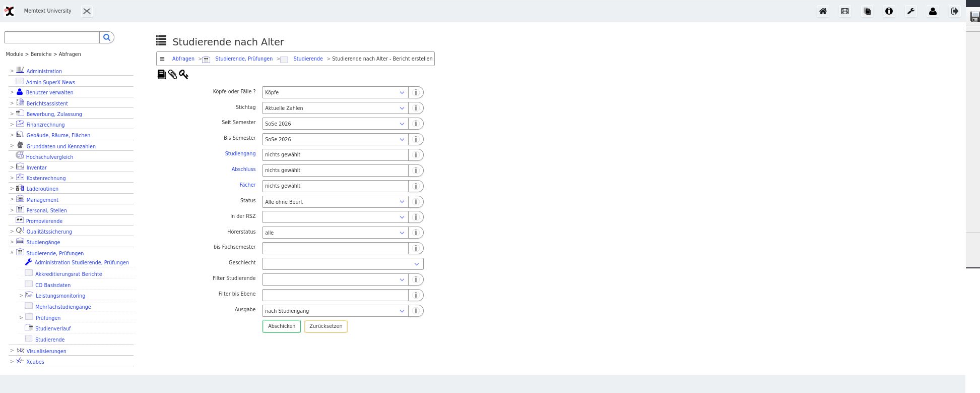Open the wrench settings icon in header
The image size is (980, 393).
[911, 11]
